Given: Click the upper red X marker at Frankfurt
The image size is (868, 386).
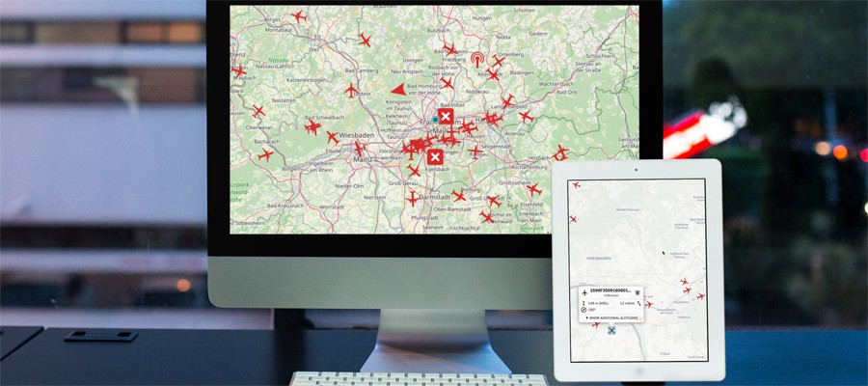Looking at the screenshot, I should (445, 117).
